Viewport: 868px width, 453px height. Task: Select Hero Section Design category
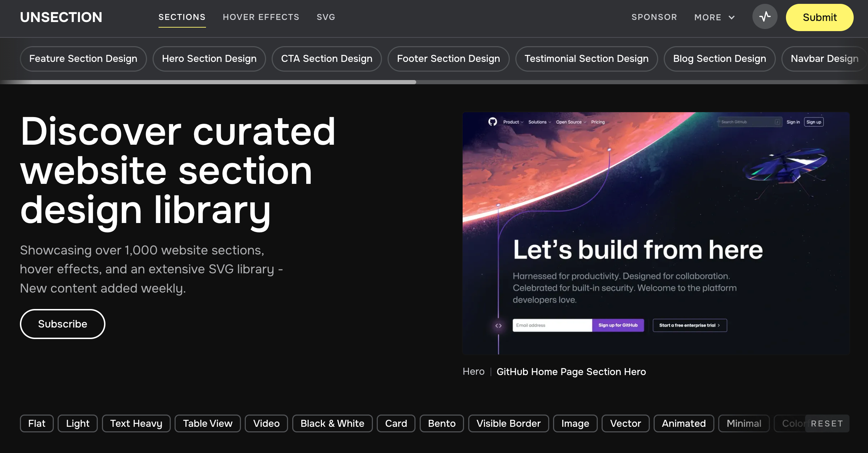point(209,58)
